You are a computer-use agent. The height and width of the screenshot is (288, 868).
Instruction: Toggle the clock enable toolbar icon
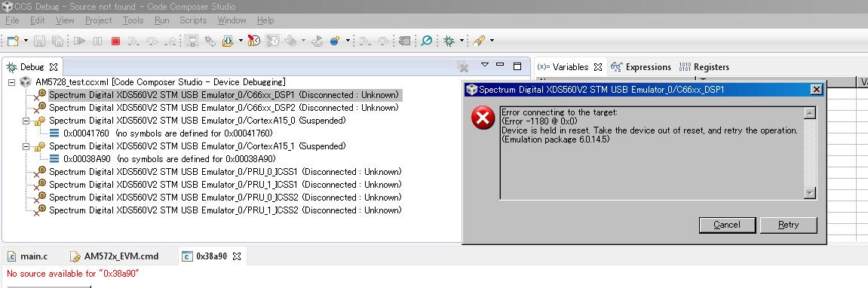(254, 41)
